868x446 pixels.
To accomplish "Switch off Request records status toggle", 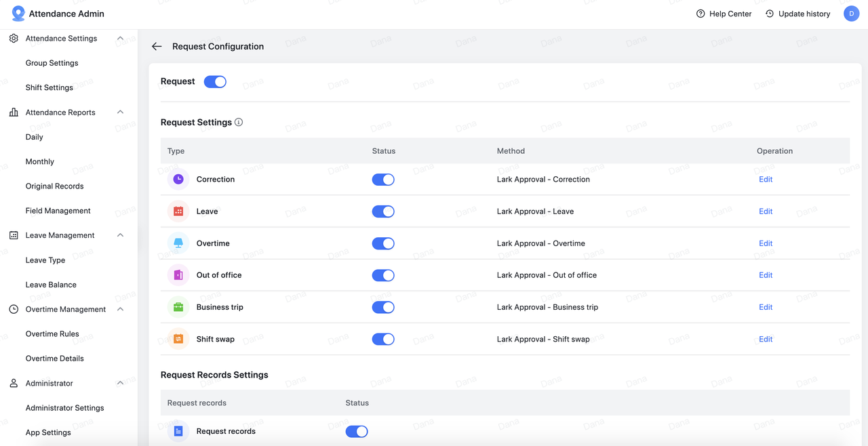I will (357, 431).
